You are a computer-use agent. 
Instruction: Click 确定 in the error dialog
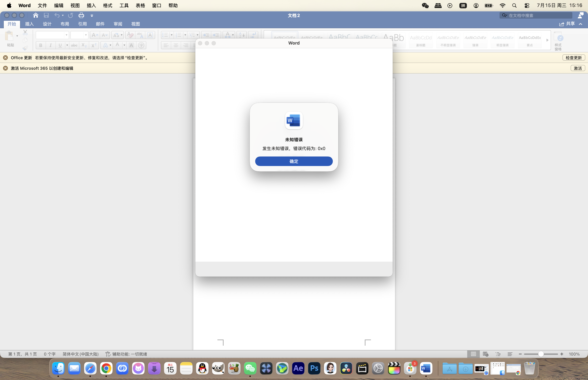(x=294, y=161)
